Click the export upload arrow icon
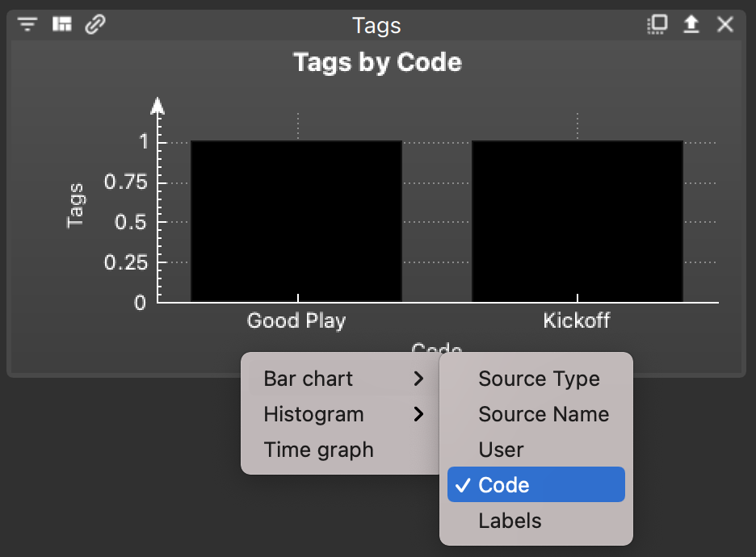Screen dimensions: 756x557 [691, 24]
